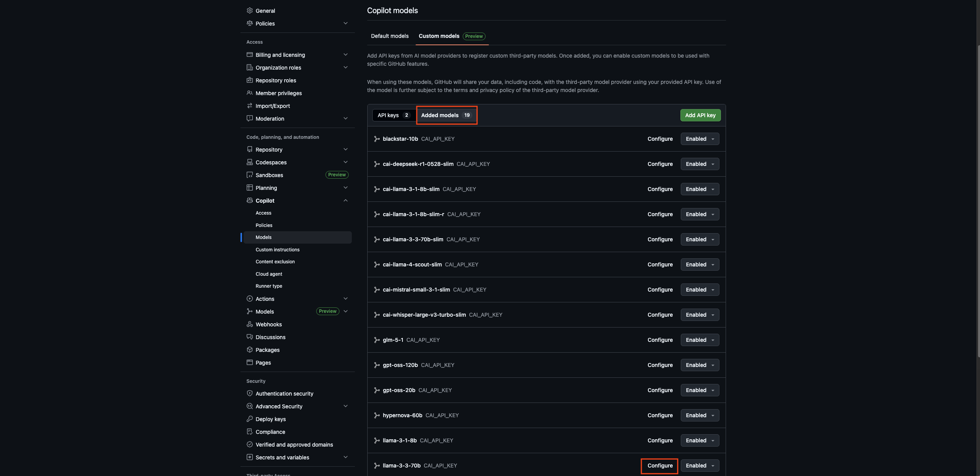The height and width of the screenshot is (476, 980).
Task: Click the model icon beside blackstar-10b
Action: tap(377, 139)
